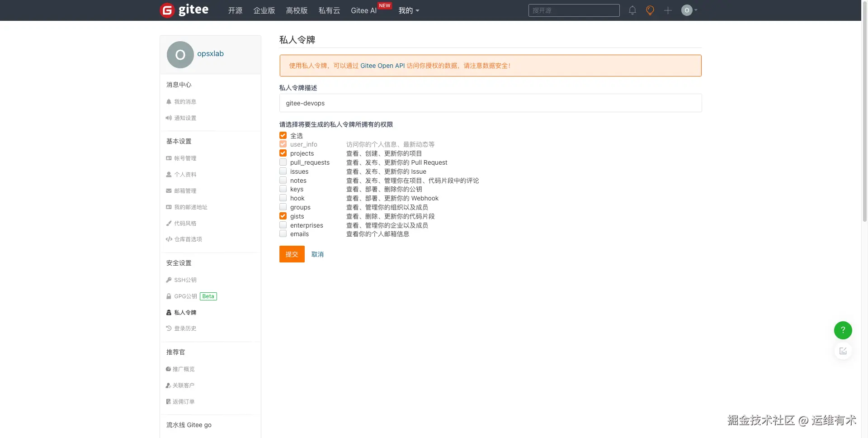Click the icon beside 私人令牌 in sidebar
This screenshot has height=438, width=868.
click(169, 313)
